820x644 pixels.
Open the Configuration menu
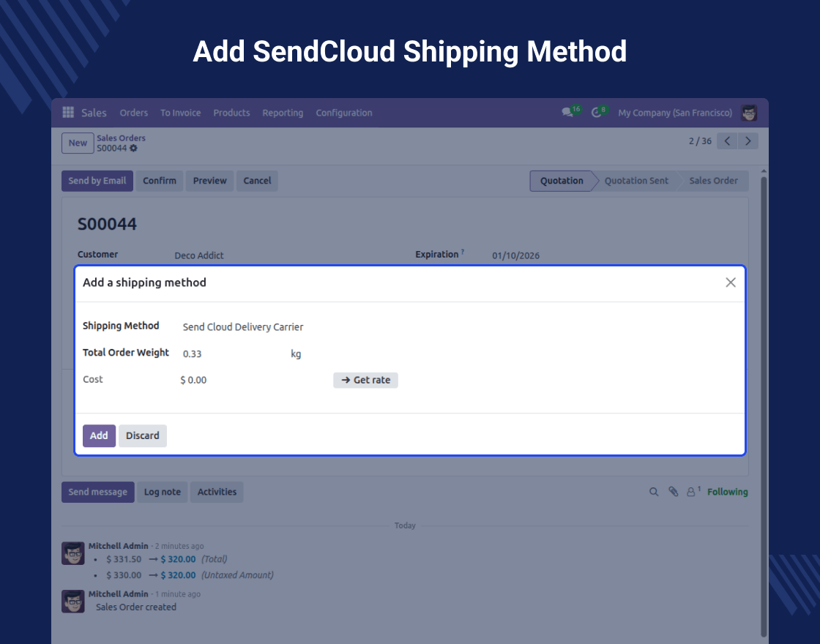click(x=344, y=113)
